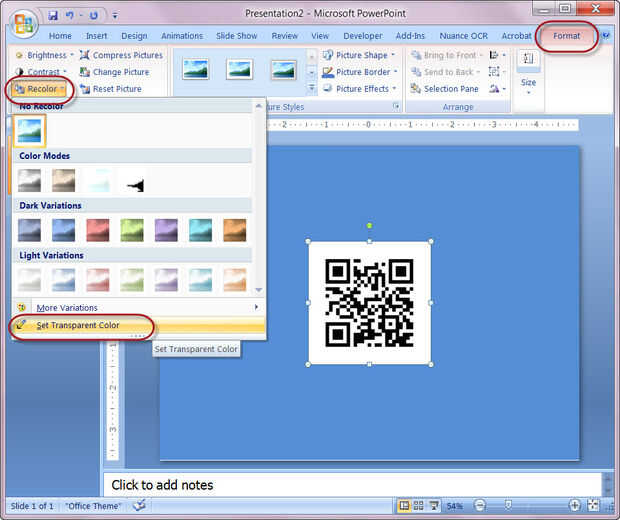This screenshot has width=620, height=520.
Task: Open the Picture Shape dropdown
Action: [359, 55]
